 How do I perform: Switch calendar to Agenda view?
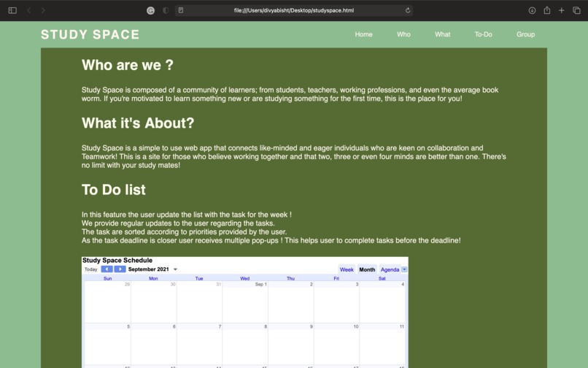coord(390,269)
